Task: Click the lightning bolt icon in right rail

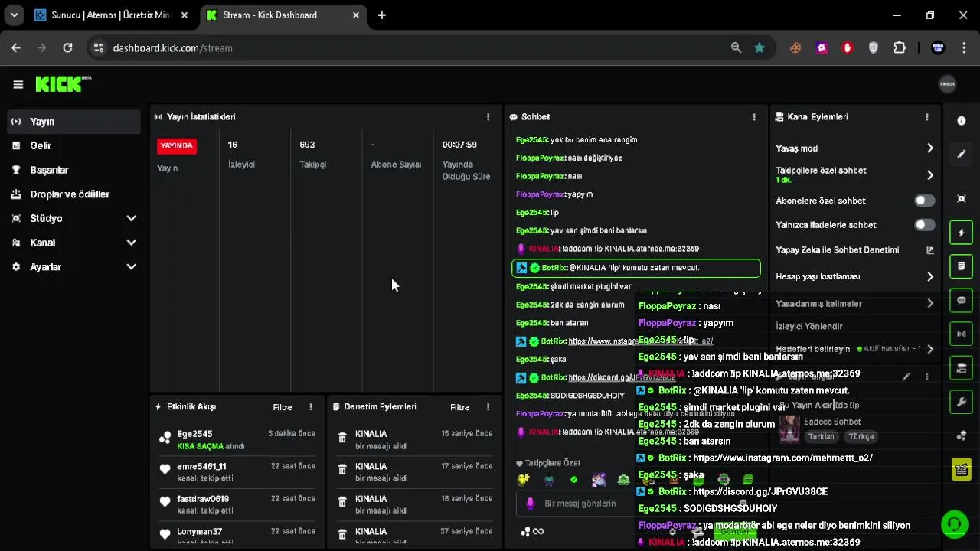Action: (962, 233)
